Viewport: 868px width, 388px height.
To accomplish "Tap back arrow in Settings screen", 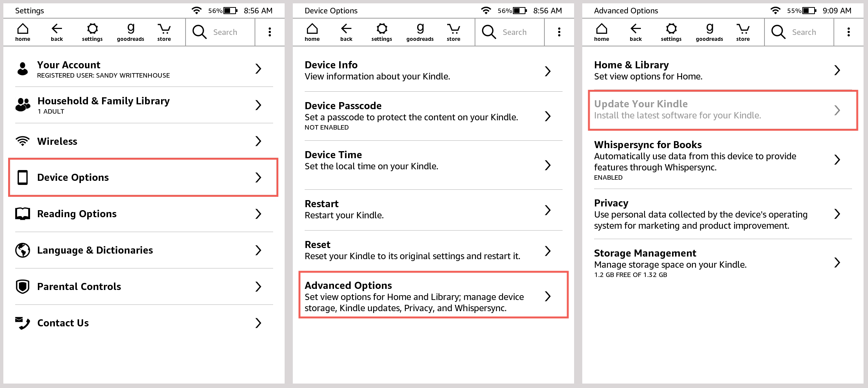I will (x=57, y=32).
